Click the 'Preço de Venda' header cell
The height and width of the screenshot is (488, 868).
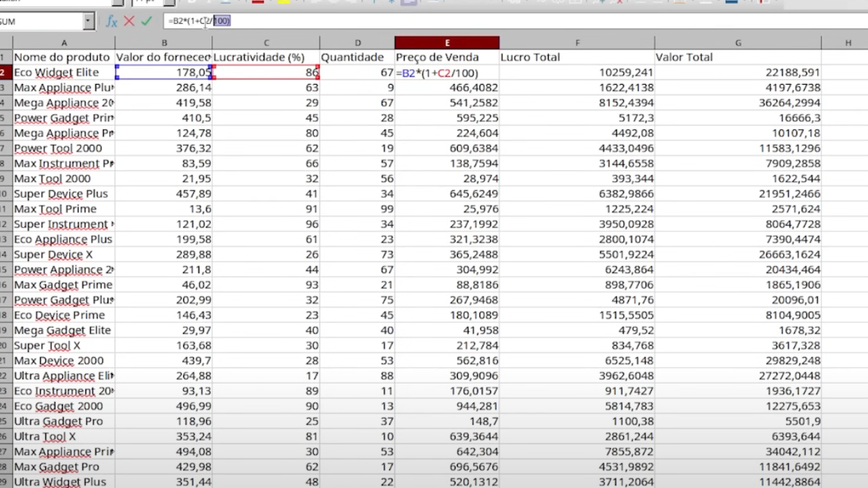[447, 58]
